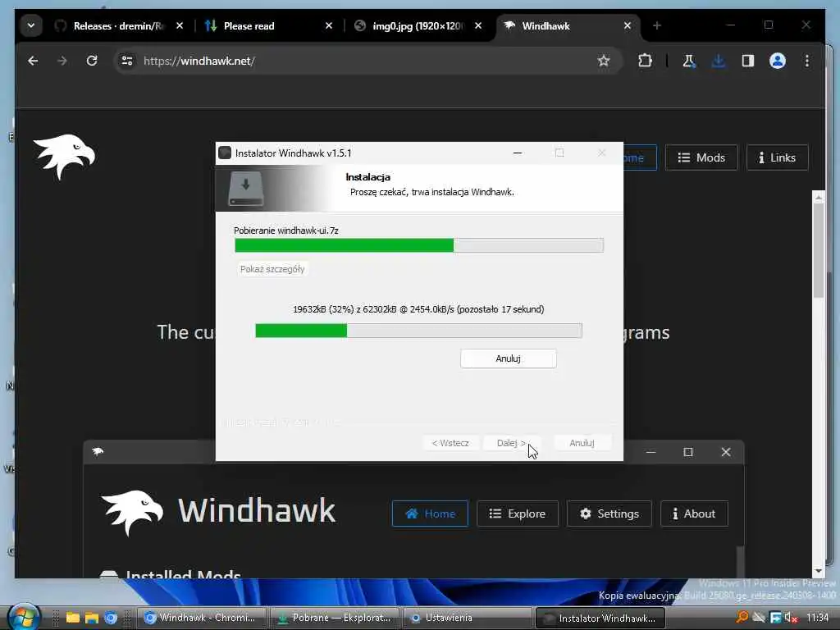This screenshot has height=630, width=840.
Task: Maximize the Windhawk app preview window
Action: coord(688,452)
